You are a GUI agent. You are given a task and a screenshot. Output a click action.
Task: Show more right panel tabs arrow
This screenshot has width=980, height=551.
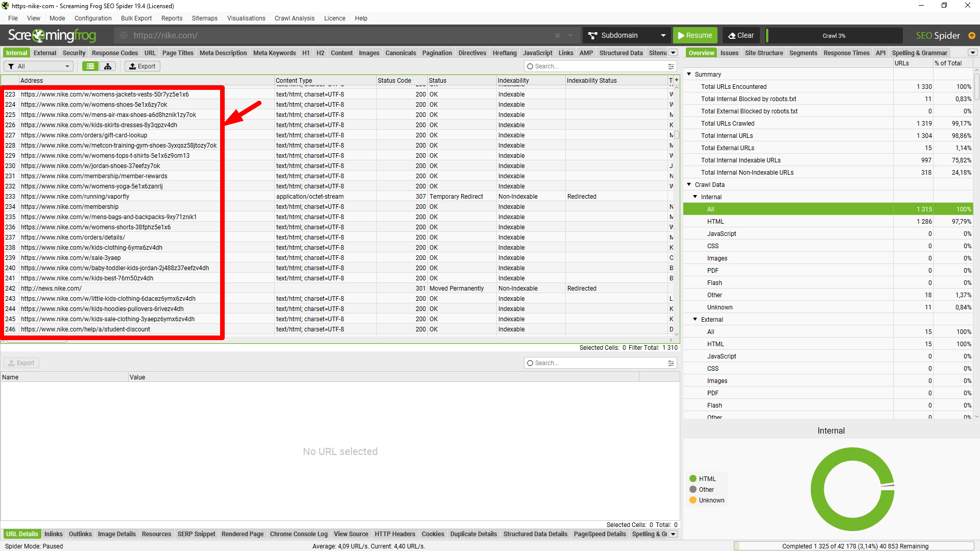coord(973,53)
